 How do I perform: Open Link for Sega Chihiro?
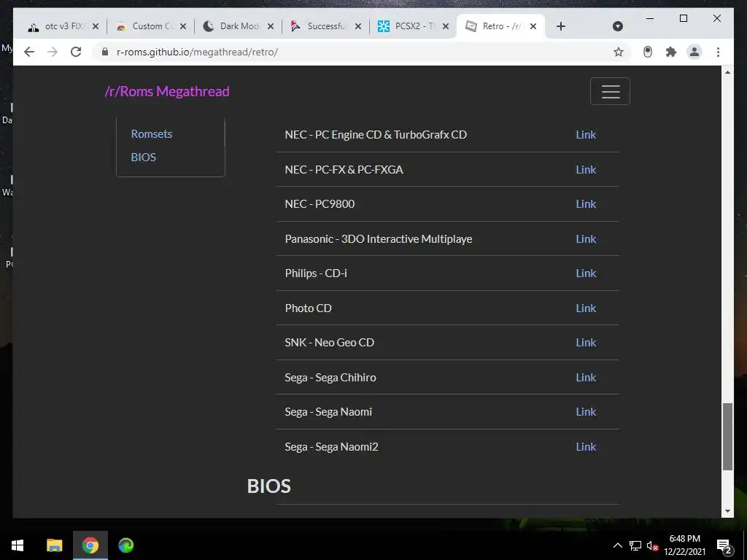(586, 378)
